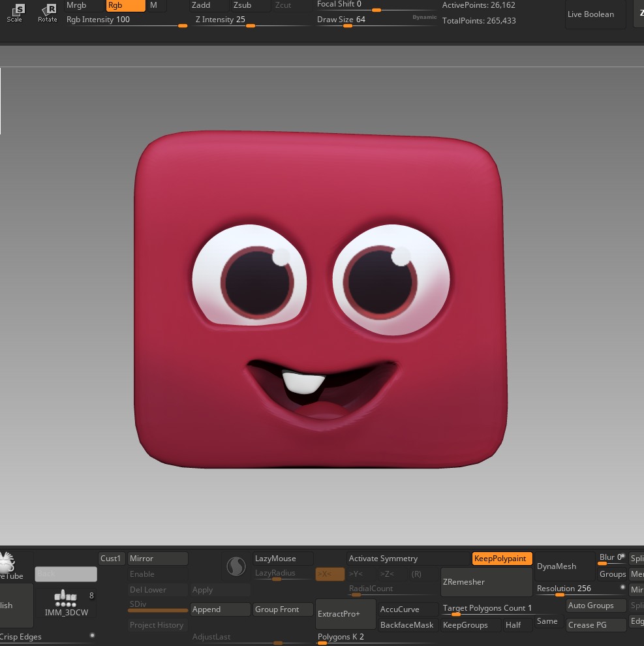Click the Apply button
Screen dimensions: 644x646
click(x=221, y=590)
